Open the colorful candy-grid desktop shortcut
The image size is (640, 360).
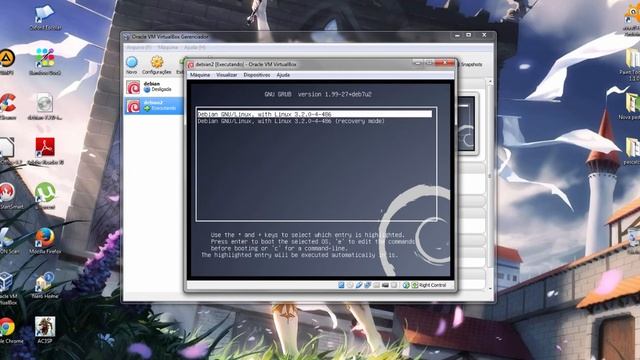click(x=45, y=61)
